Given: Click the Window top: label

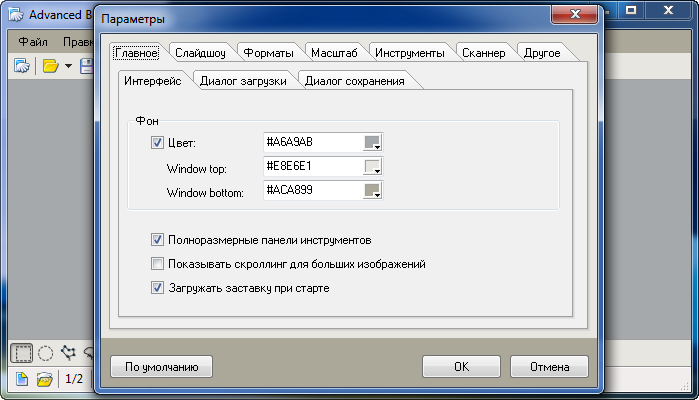Looking at the screenshot, I should (x=197, y=169).
